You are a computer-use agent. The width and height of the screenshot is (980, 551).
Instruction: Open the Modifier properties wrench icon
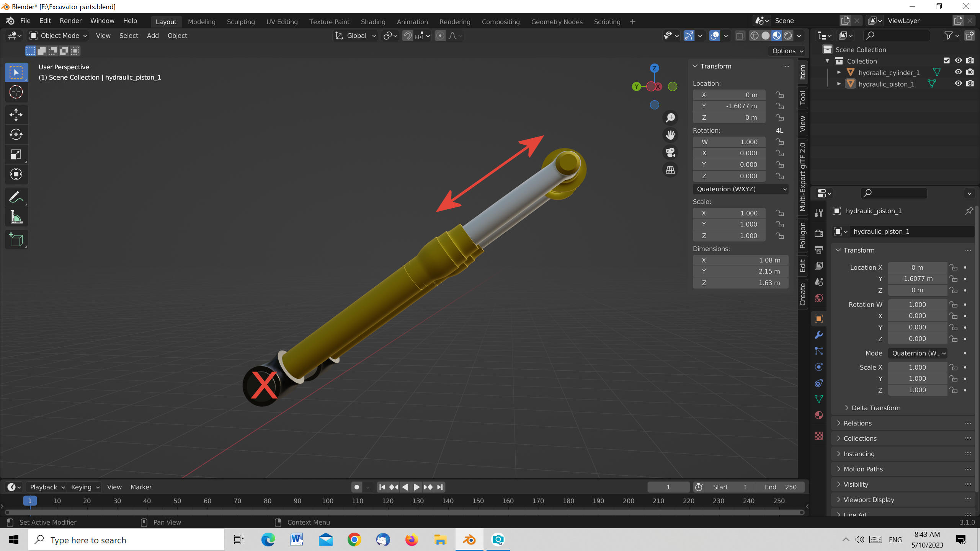[x=819, y=335]
